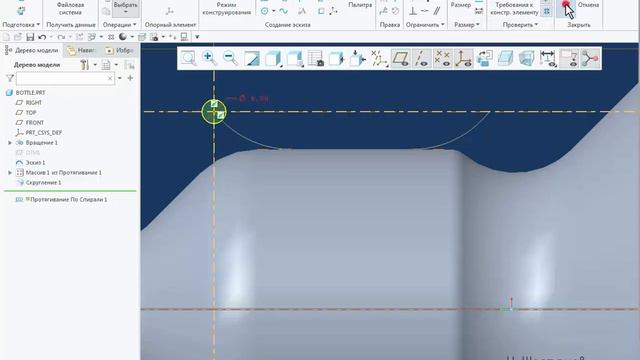
Task: Open the tree settings dropdown arrow
Action: pos(95,65)
